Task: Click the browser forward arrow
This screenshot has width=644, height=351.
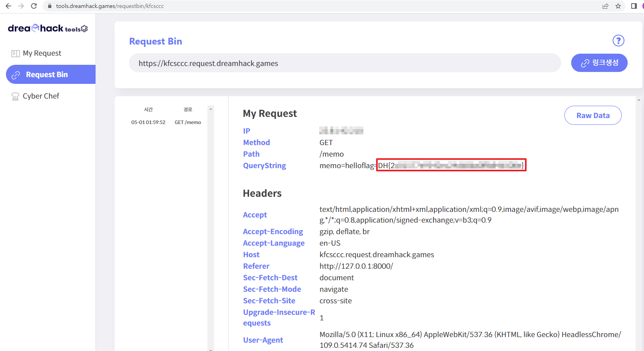Action: click(x=21, y=6)
